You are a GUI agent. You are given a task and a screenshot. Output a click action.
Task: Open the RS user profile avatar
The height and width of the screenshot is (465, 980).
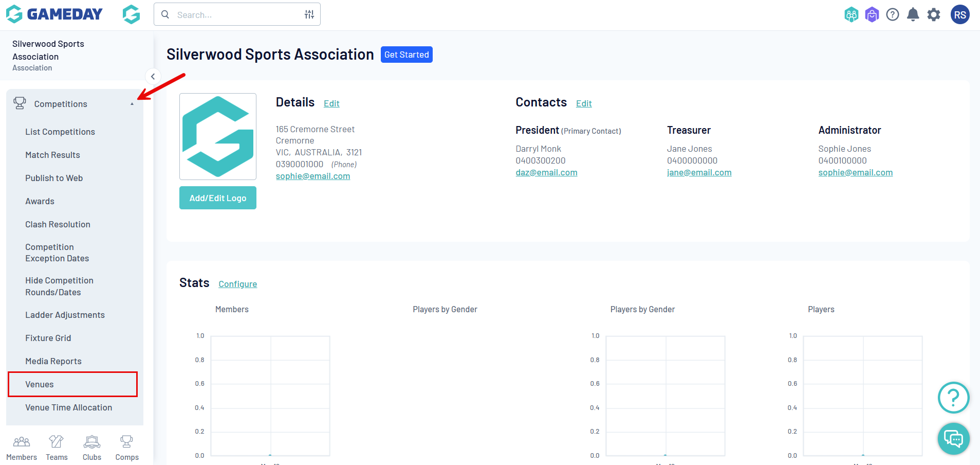(960, 14)
